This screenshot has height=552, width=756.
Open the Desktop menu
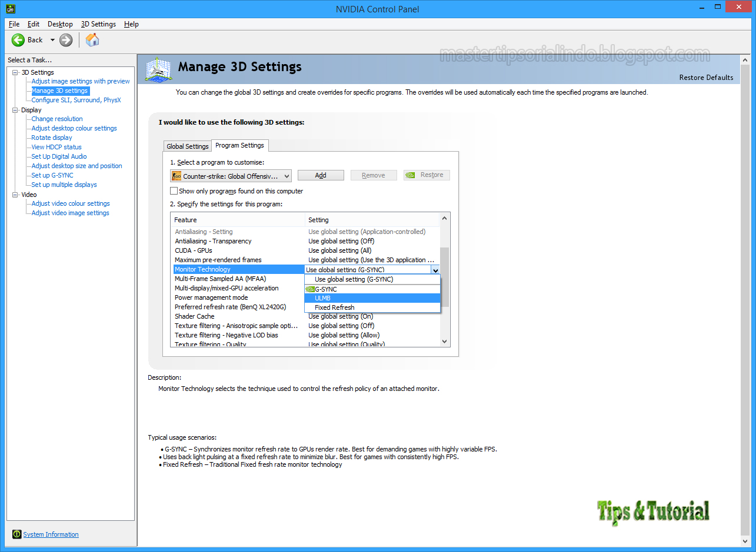(x=60, y=24)
